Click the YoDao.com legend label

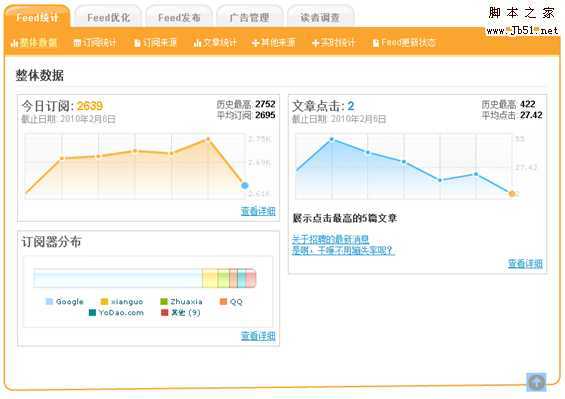(x=121, y=312)
